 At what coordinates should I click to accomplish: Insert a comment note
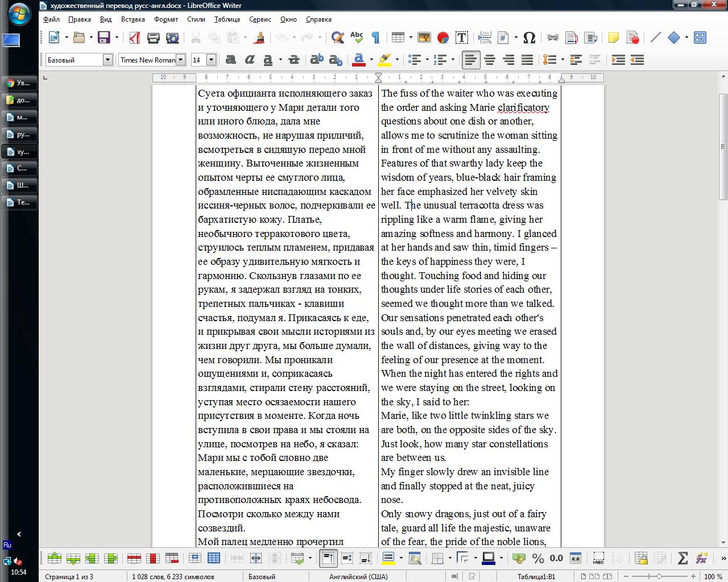(x=613, y=38)
